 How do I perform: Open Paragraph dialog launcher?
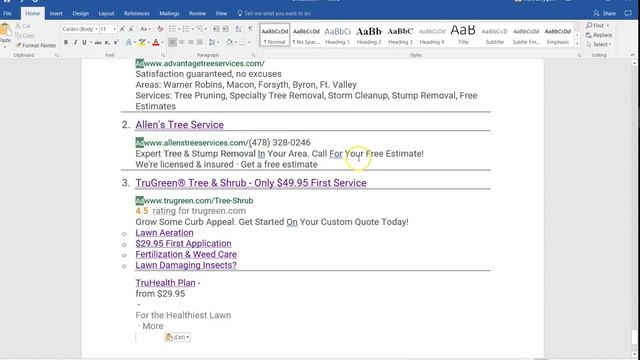coord(253,55)
